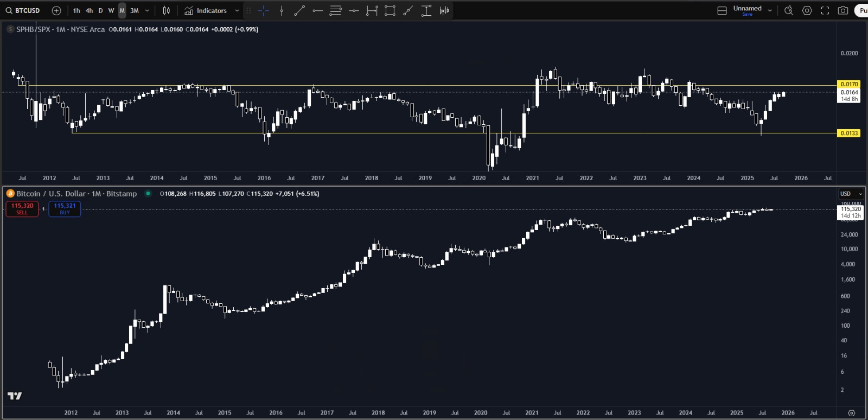
Task: Select the 4h timeframe
Action: [x=90, y=10]
